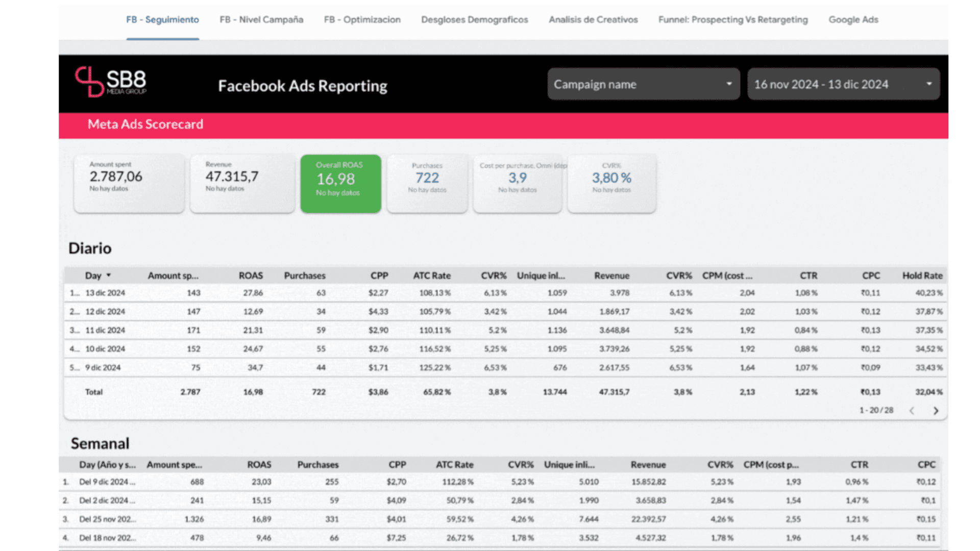
Task: Sort Diario table by ROAS column
Action: click(251, 275)
